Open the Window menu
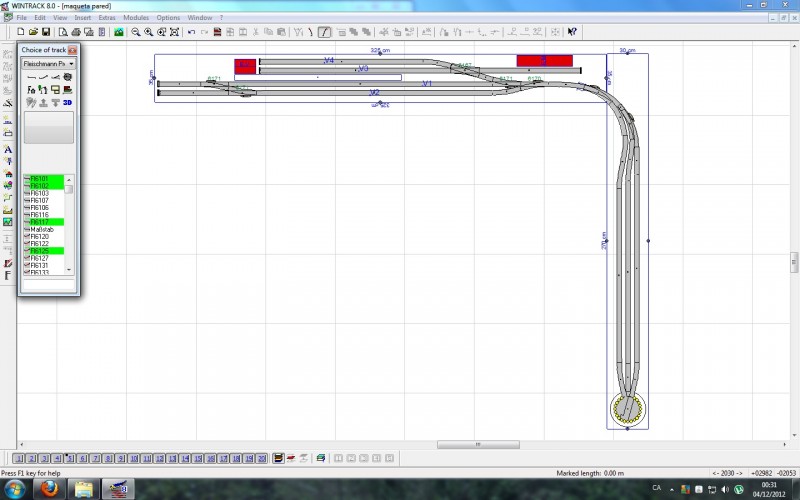This screenshot has width=800, height=500. [x=200, y=17]
